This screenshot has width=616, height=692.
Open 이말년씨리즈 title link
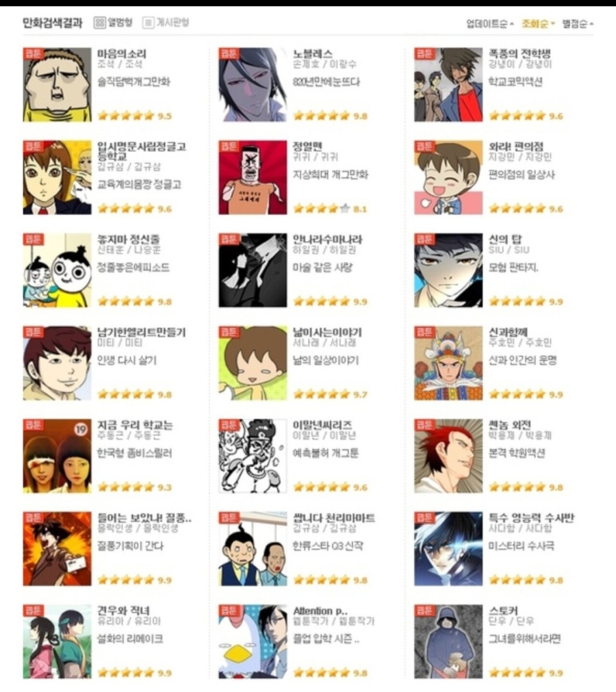[x=322, y=424]
